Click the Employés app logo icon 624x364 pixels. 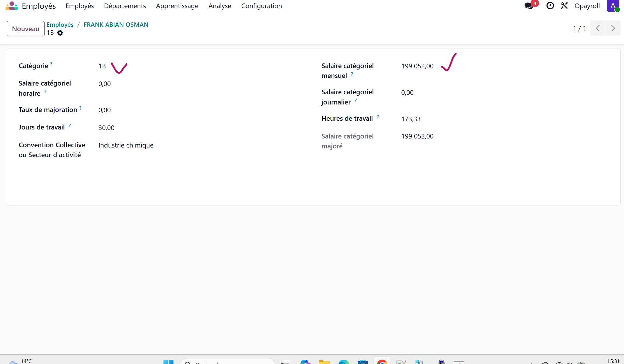click(x=12, y=6)
